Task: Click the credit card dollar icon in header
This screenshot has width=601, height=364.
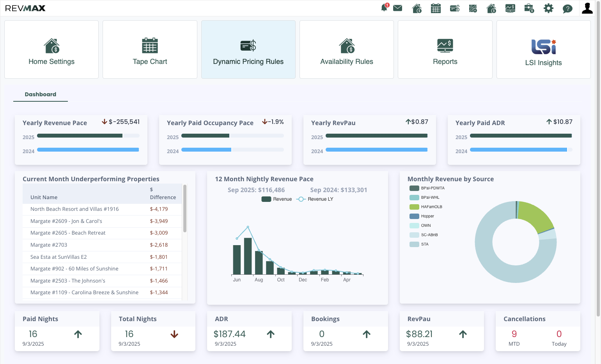Action: pos(455,8)
